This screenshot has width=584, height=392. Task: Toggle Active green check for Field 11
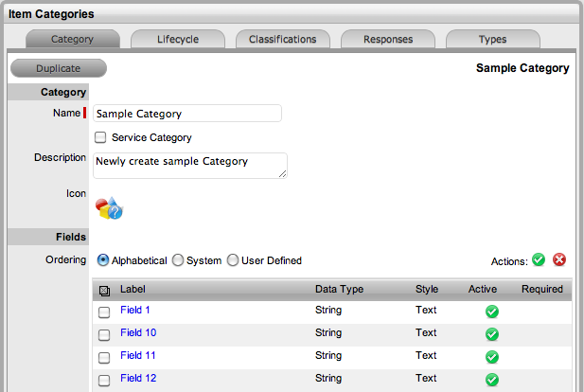tap(491, 357)
